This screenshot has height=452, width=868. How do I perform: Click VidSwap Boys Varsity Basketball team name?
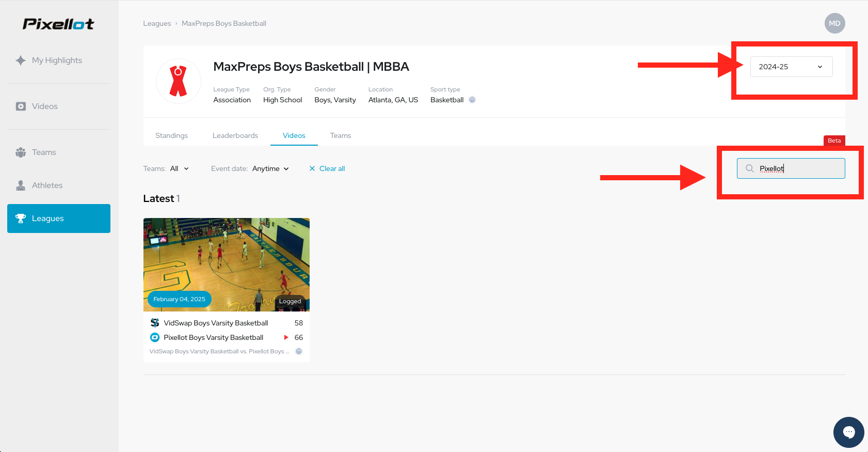(x=216, y=323)
